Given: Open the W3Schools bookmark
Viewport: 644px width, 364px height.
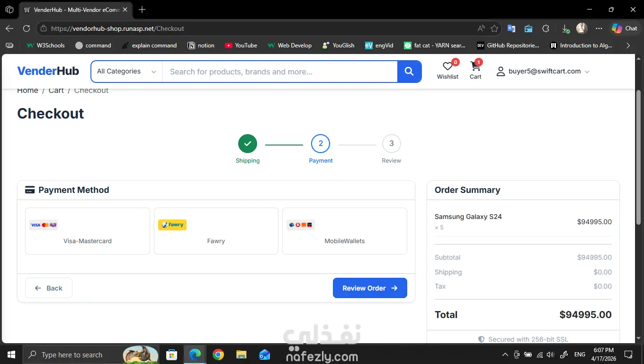Looking at the screenshot, I should 45,45.
